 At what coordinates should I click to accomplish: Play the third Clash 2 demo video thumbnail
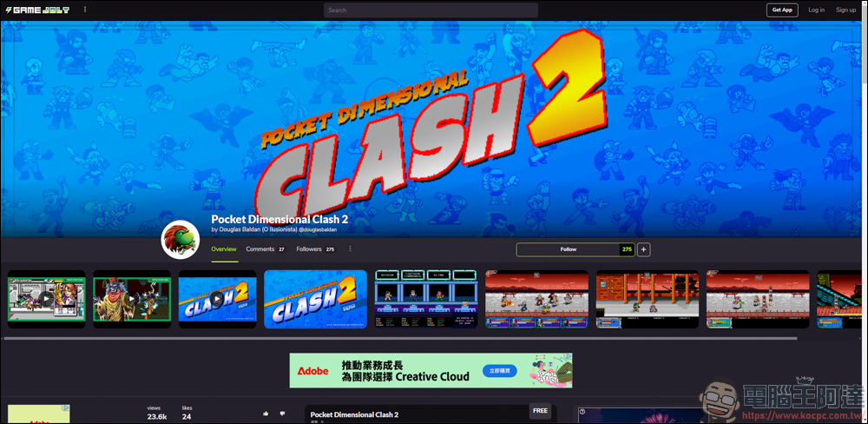point(217,299)
